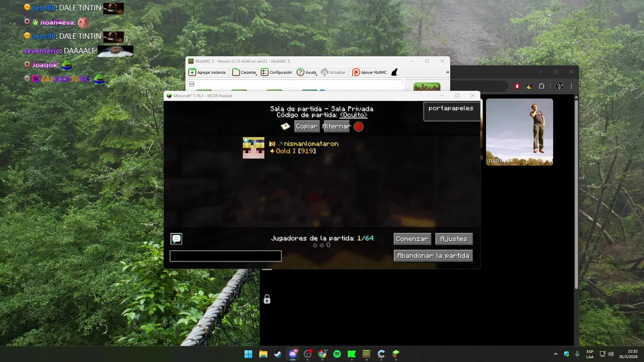Click the grass block instance icon in MultiMC
This screenshot has height=362, width=644.
427,87
